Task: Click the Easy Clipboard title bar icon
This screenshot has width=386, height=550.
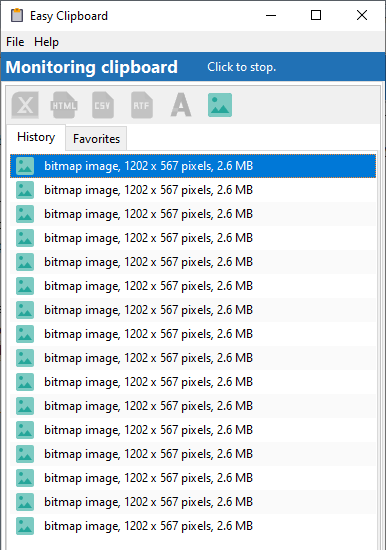Action: pyautogui.click(x=16, y=15)
